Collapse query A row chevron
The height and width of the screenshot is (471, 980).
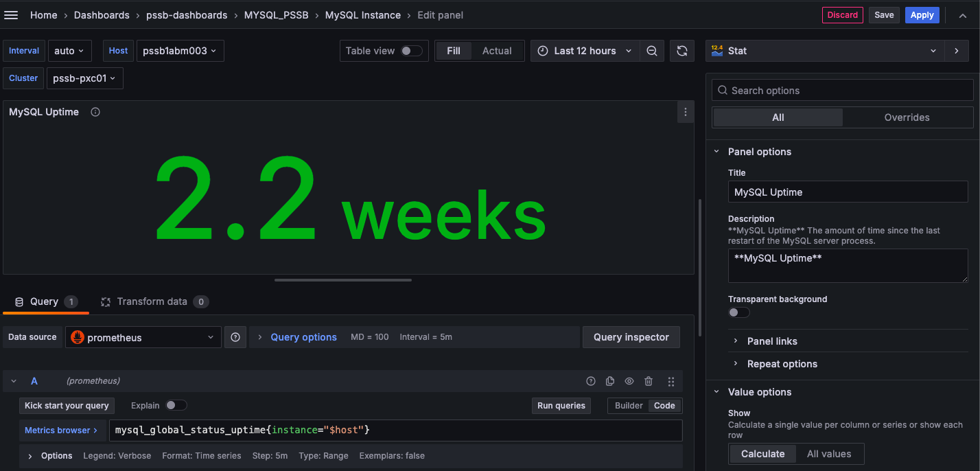[14, 381]
